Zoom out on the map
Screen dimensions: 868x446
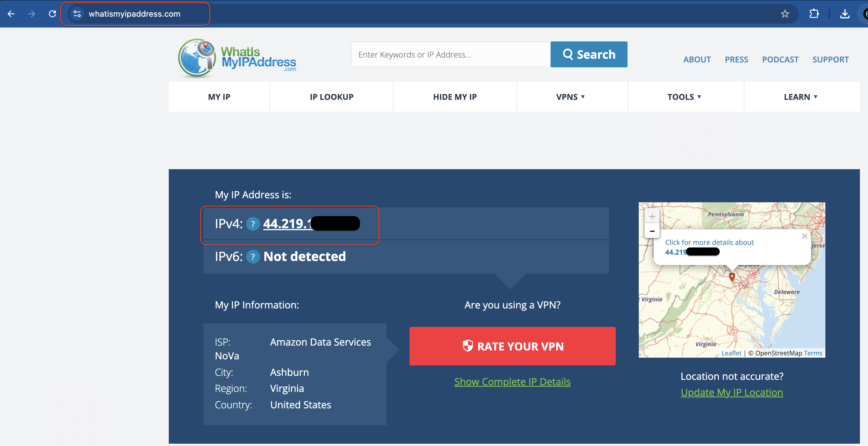[x=652, y=231]
